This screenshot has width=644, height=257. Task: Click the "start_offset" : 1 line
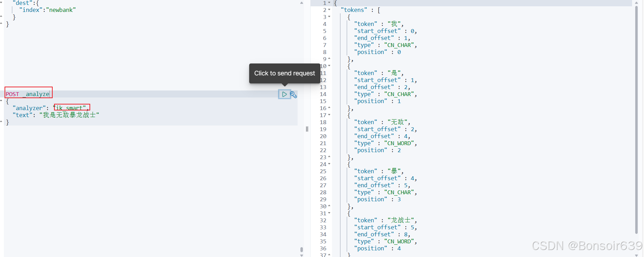coord(385,80)
